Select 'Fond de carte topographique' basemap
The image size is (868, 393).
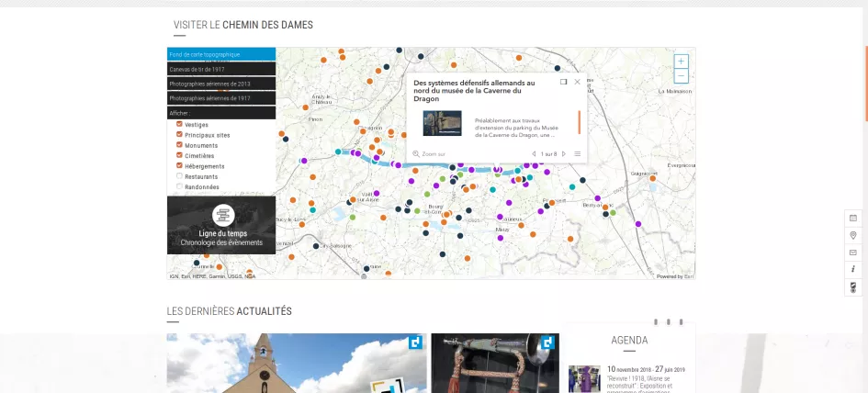221,54
